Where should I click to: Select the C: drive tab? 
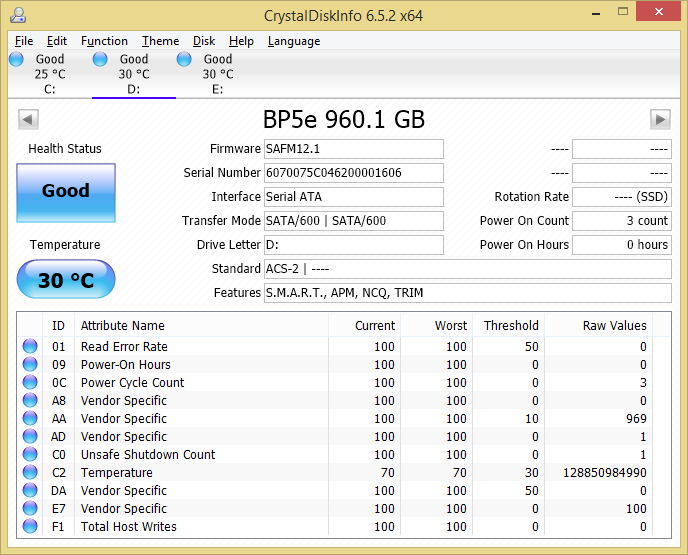(49, 74)
